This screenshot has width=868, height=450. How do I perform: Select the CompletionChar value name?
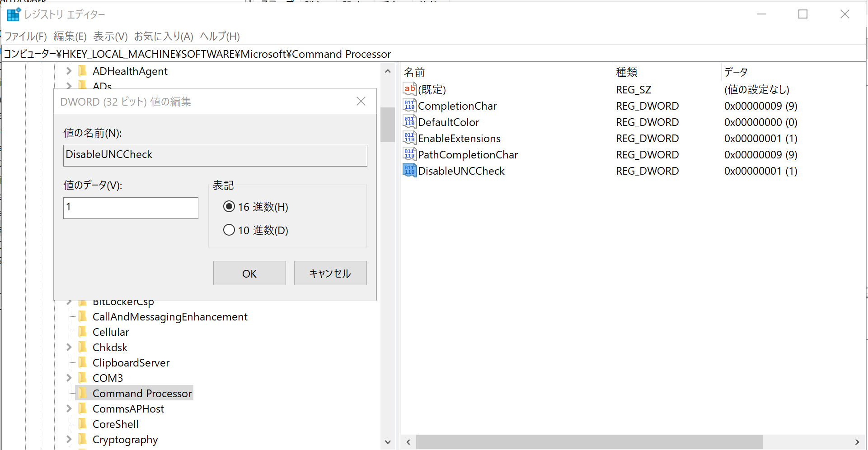pos(457,106)
